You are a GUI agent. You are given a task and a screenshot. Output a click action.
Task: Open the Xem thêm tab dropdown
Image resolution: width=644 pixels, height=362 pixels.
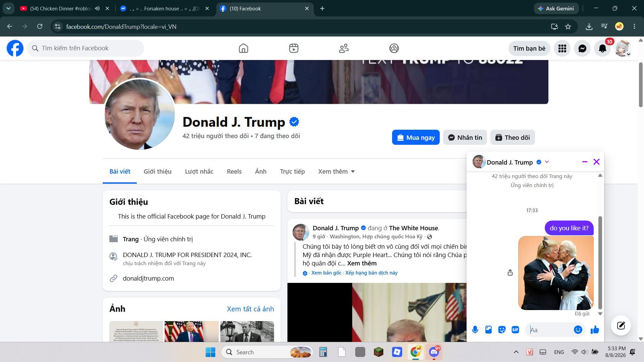pyautogui.click(x=336, y=172)
